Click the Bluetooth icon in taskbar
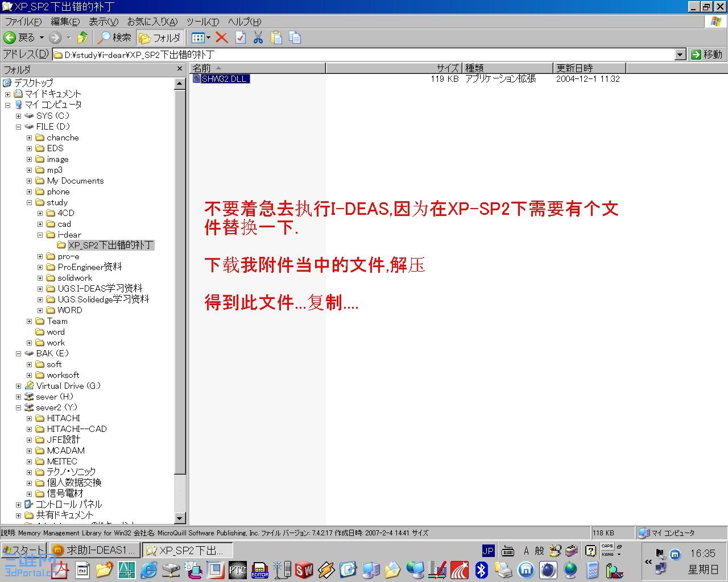728x582 pixels. (482, 569)
